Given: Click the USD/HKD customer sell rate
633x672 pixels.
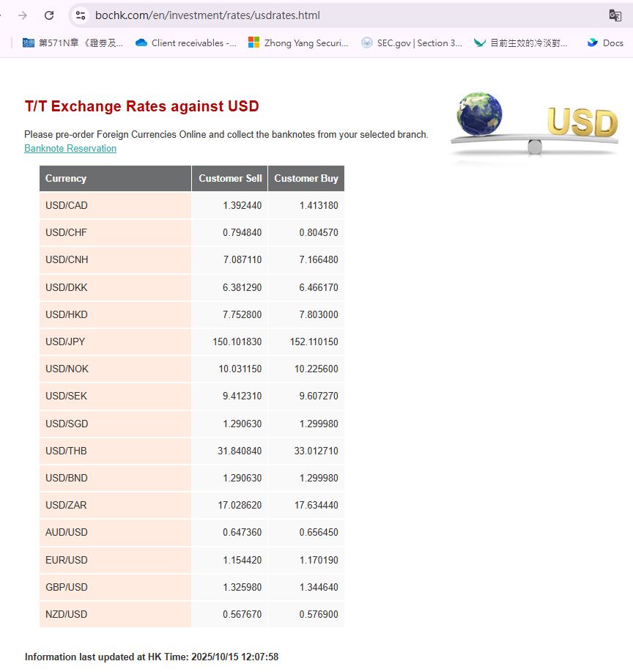Looking at the screenshot, I should click(242, 314).
